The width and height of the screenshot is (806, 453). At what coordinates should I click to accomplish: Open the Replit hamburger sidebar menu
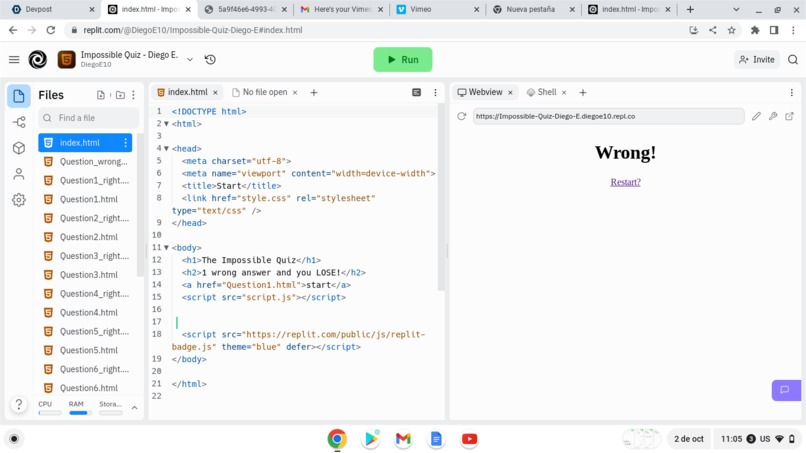click(14, 60)
